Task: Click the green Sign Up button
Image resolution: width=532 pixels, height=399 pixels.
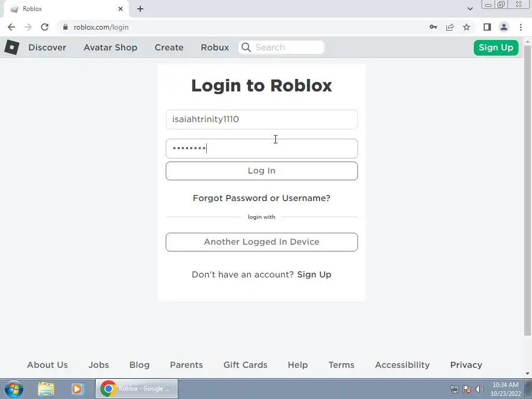Action: (496, 47)
